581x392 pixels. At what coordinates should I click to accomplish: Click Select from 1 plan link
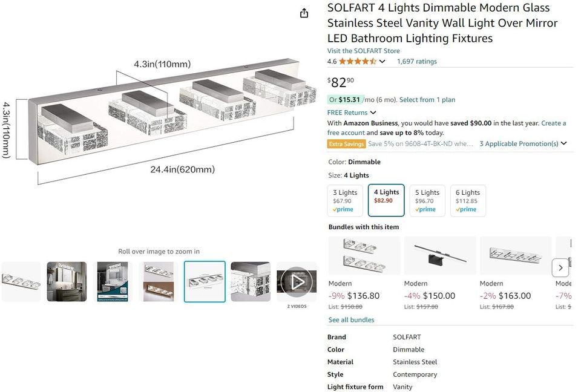[x=427, y=100]
